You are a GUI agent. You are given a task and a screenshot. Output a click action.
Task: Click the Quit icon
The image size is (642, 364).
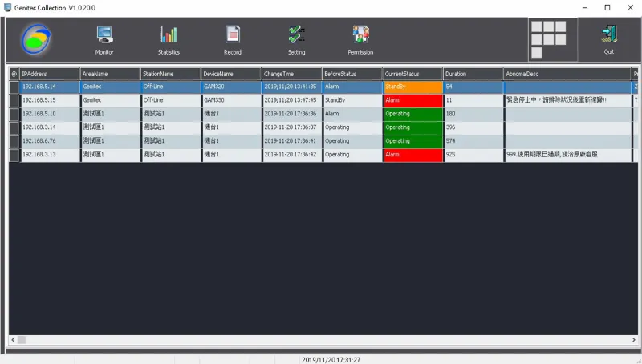tap(609, 39)
